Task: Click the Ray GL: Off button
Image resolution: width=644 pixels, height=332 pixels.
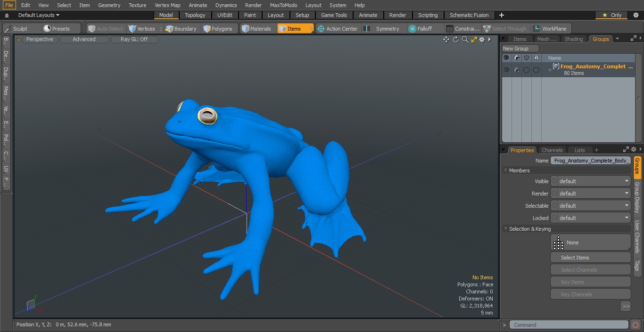Action: tap(134, 40)
